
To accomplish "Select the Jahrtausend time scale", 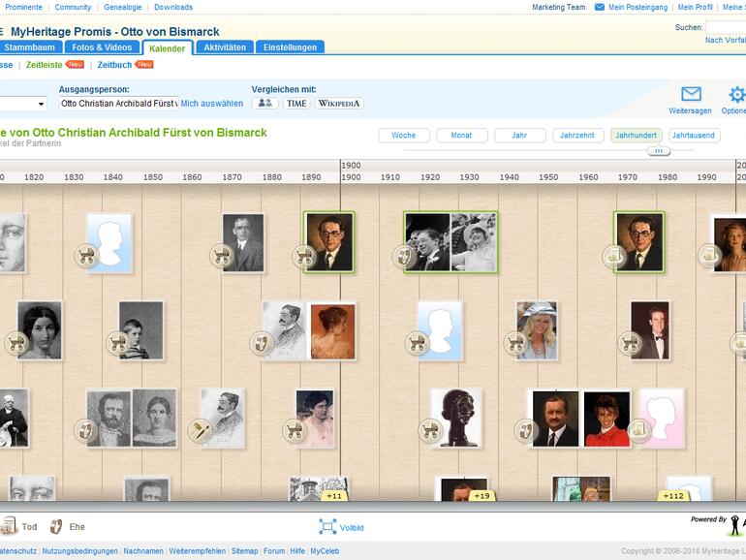I will click(x=694, y=135).
